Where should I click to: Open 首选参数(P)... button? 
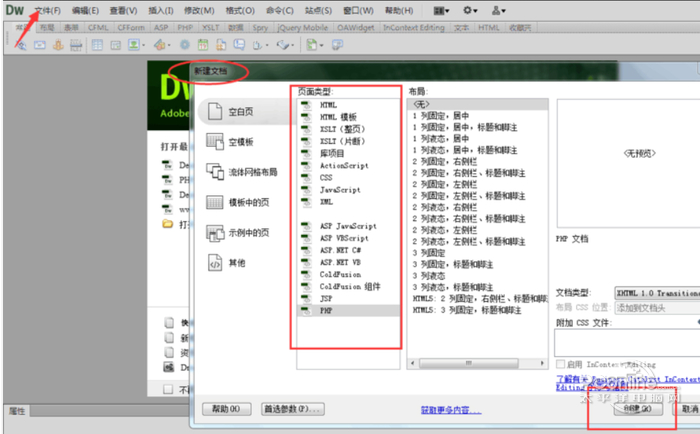(292, 409)
